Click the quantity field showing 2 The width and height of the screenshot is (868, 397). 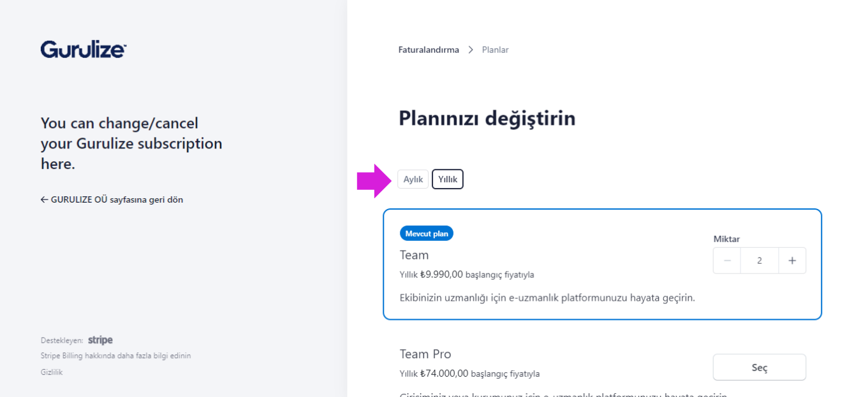(760, 261)
